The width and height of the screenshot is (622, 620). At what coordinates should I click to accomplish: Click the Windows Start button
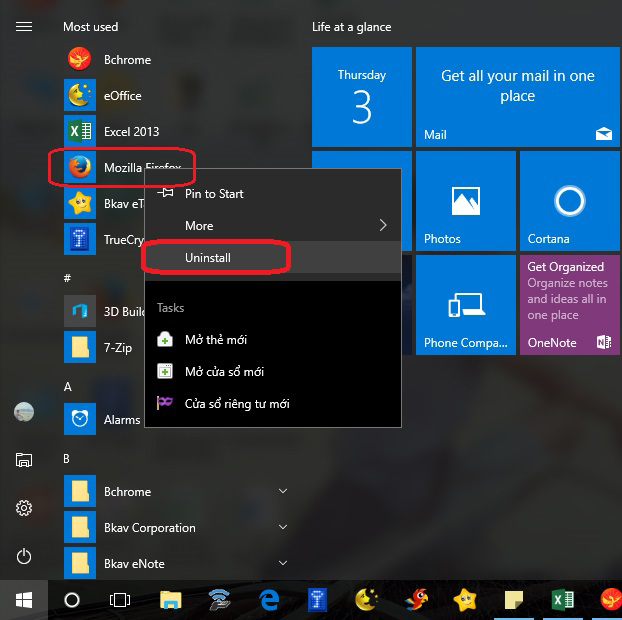click(x=24, y=600)
